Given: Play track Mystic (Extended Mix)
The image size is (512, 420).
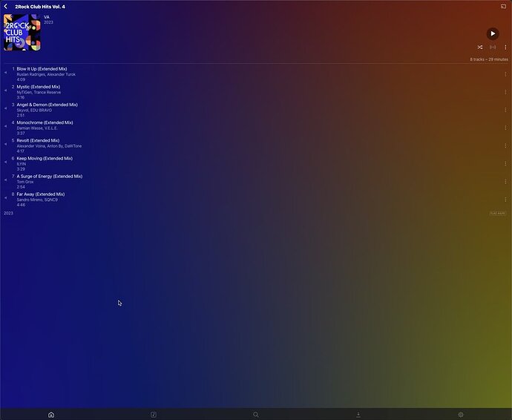Looking at the screenshot, I should [38, 87].
